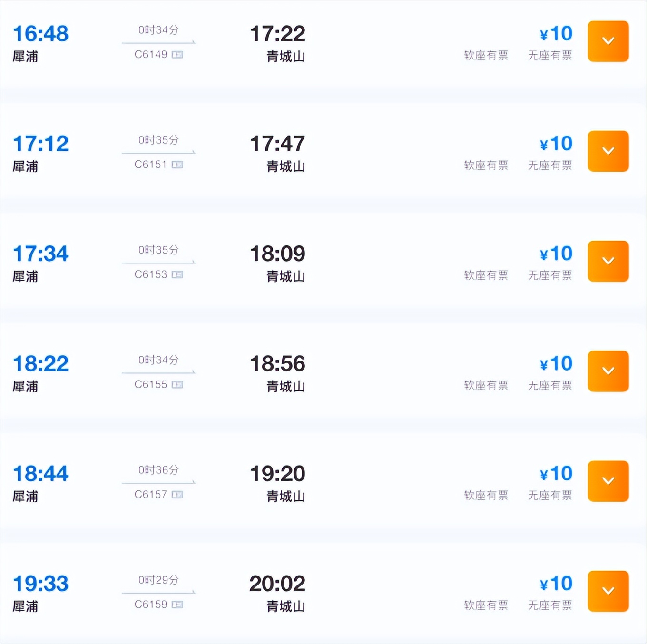
Task: Select the ID card icon beside C6155
Action: point(177,384)
